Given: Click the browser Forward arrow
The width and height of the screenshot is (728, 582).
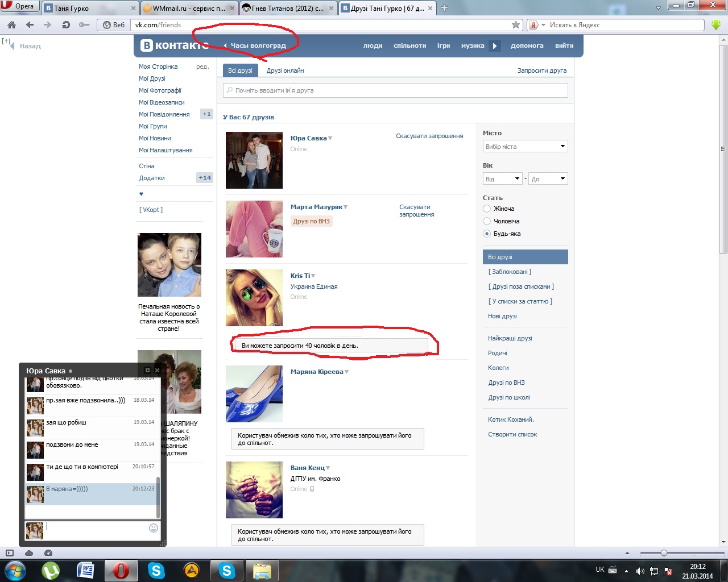Looking at the screenshot, I should [47, 25].
